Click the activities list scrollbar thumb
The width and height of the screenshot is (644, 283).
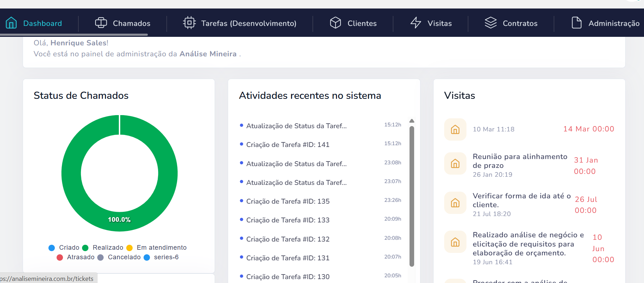[412, 196]
